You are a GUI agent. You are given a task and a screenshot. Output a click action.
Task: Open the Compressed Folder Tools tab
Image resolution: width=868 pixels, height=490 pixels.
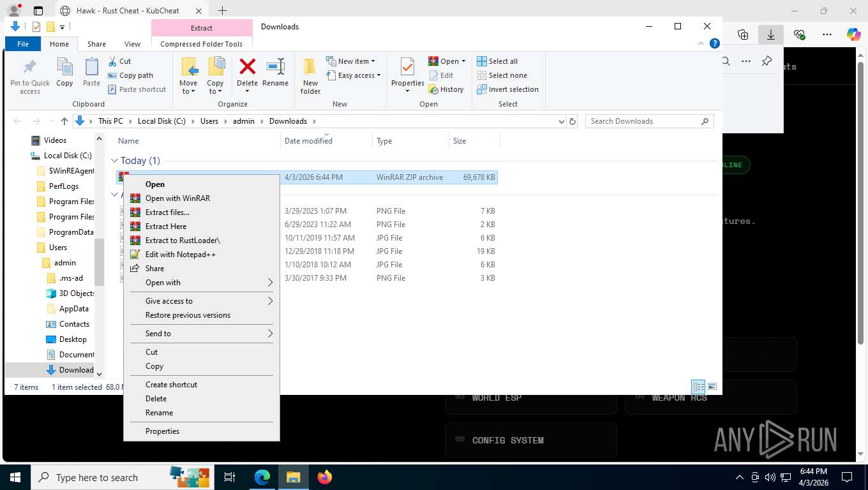click(x=201, y=44)
